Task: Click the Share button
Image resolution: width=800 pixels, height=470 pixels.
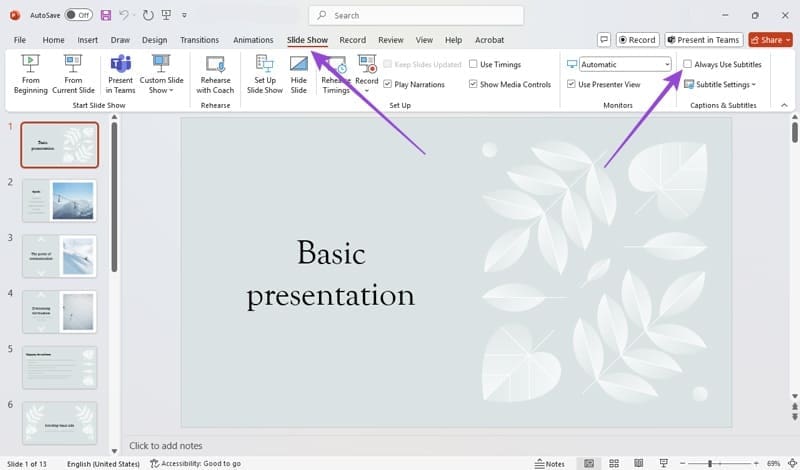Action: pos(771,40)
